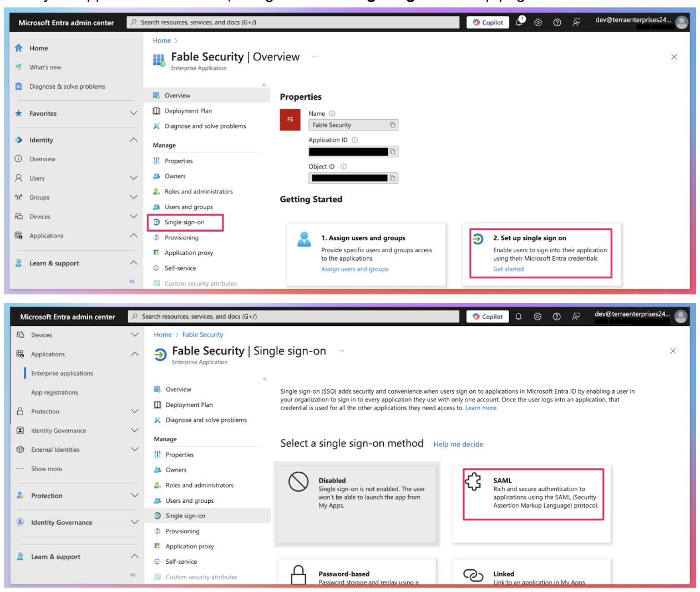Select the Disabled single sign-on method card
Viewport: 700px width, 592px height.
[357, 506]
